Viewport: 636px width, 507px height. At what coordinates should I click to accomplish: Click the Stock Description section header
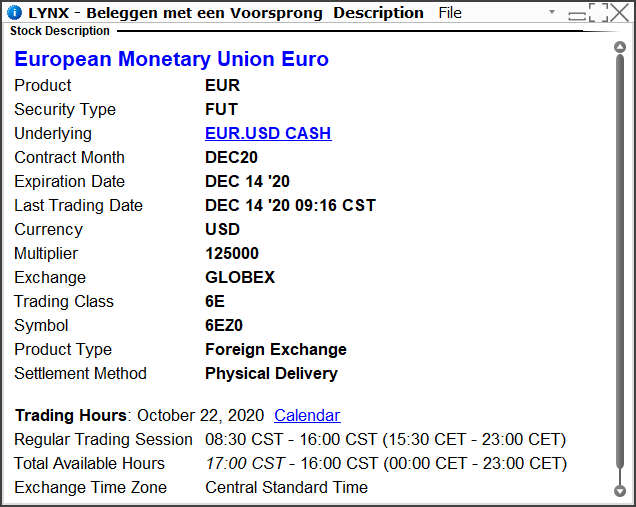pyautogui.click(x=60, y=31)
